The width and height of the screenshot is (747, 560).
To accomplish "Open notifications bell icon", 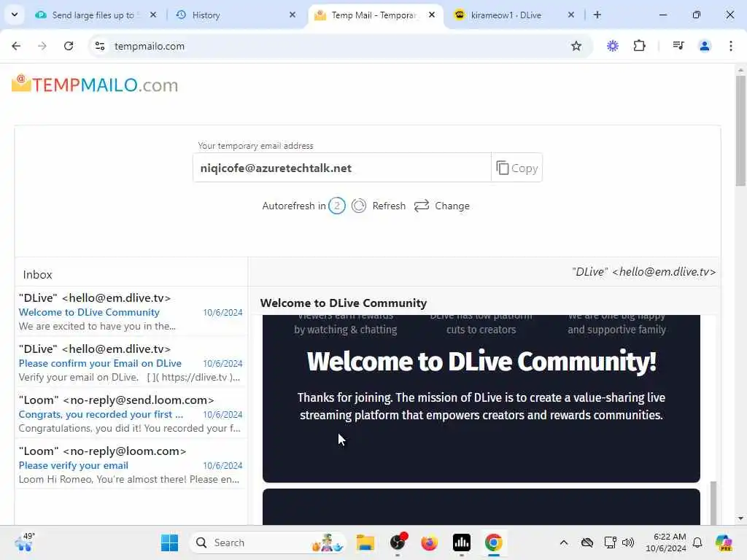I will point(697,542).
